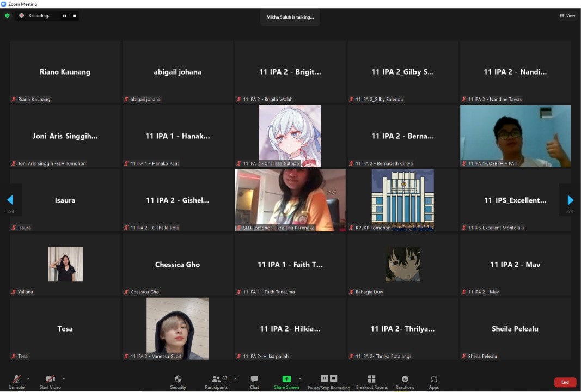Image resolution: width=581 pixels, height=392 pixels.
Task: Open the Apps panel
Action: (x=434, y=379)
